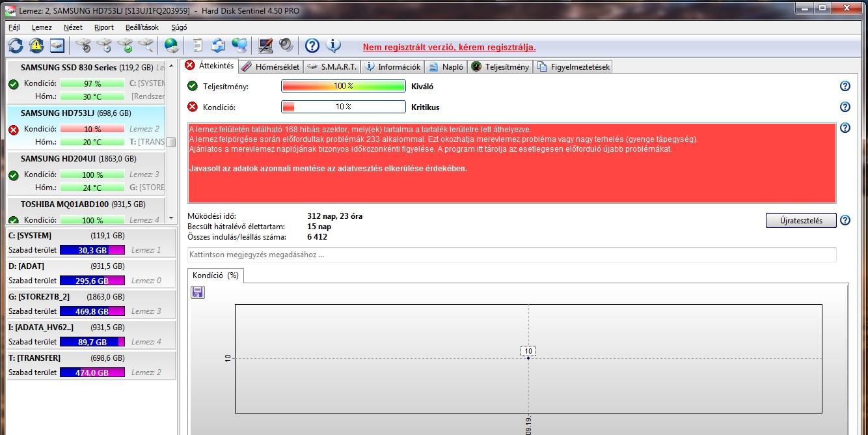
Task: Click the network monitors toolbar icon
Action: [x=239, y=46]
